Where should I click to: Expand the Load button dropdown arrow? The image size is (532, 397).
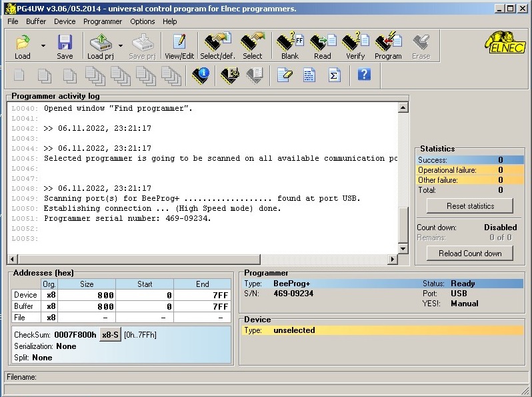(x=43, y=45)
